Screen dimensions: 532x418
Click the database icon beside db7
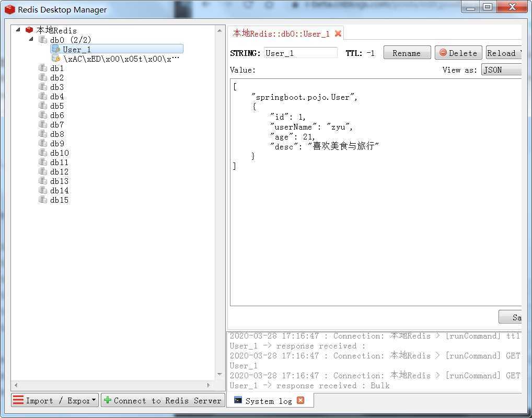click(43, 124)
